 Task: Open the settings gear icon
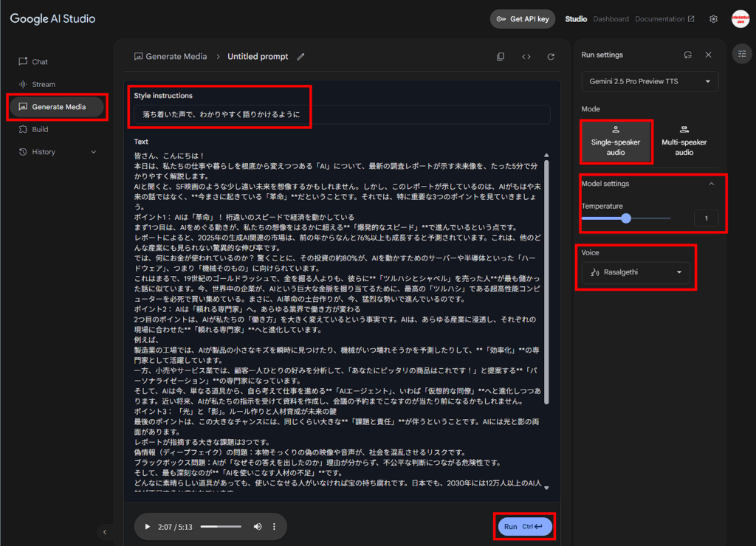713,19
